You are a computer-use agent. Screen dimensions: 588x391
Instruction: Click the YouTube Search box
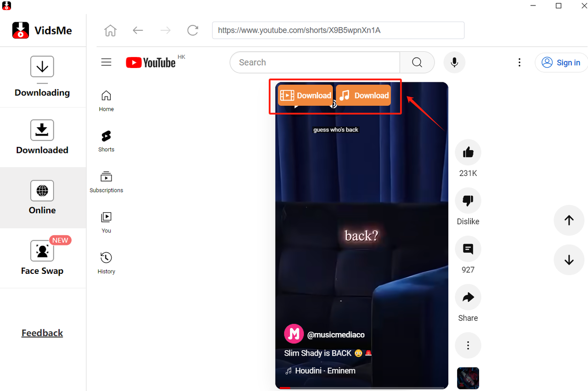pos(315,62)
